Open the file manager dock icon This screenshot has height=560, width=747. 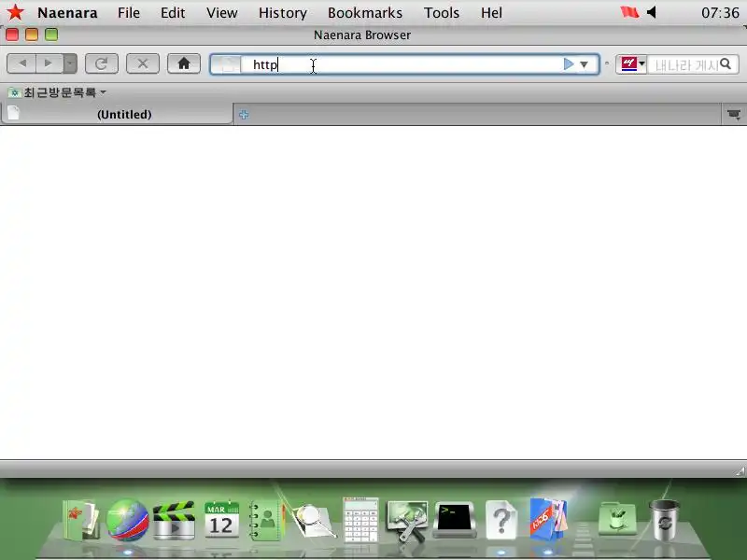[x=81, y=520]
